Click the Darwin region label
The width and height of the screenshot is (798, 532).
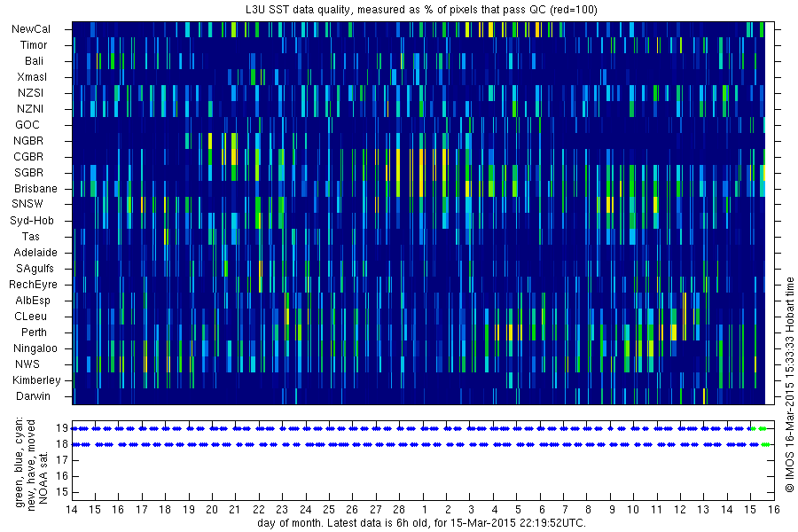click(33, 396)
